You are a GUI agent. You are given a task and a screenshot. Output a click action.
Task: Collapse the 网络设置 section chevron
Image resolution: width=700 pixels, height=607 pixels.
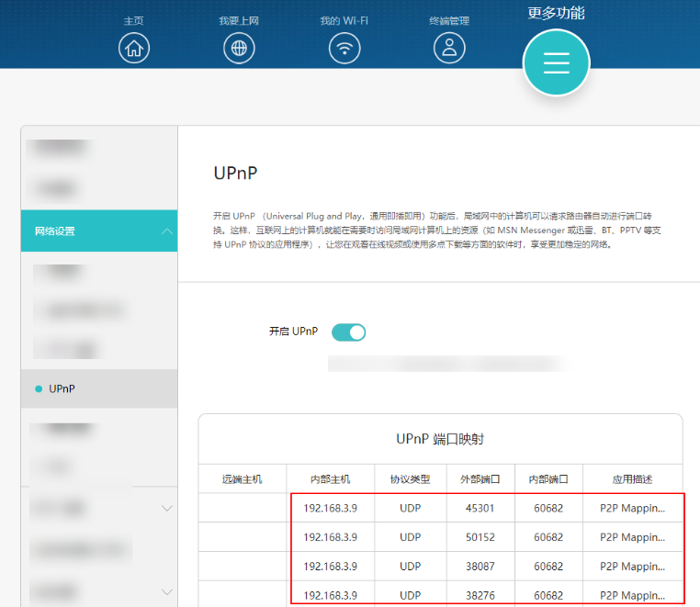(x=167, y=231)
